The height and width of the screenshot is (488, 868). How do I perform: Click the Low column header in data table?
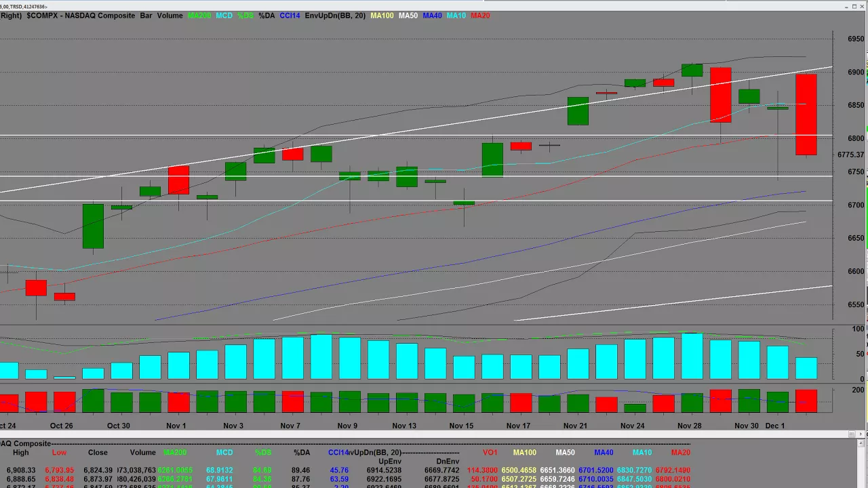[x=60, y=453]
